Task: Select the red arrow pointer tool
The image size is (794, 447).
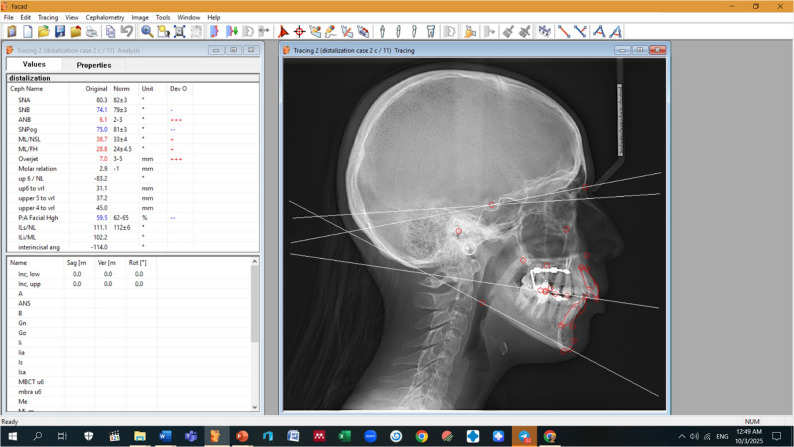Action: [283, 31]
